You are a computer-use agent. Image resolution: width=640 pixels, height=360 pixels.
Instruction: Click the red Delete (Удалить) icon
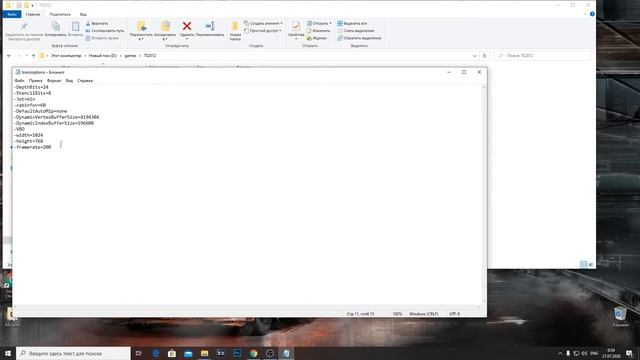(x=187, y=26)
